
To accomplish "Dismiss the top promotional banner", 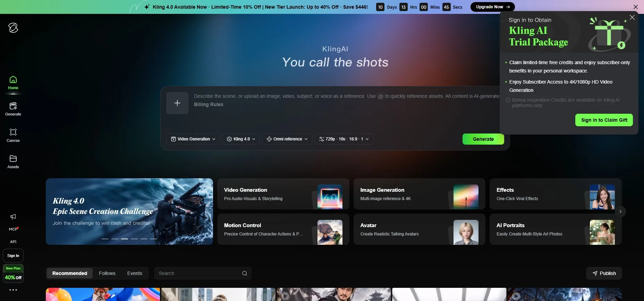I will pyautogui.click(x=635, y=7).
